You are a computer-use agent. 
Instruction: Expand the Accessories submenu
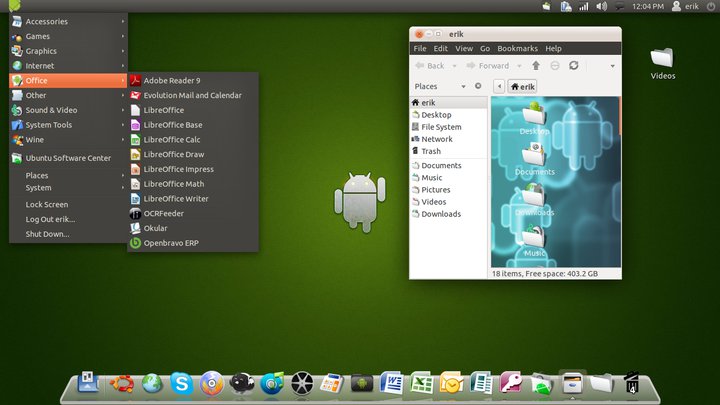click(68, 21)
